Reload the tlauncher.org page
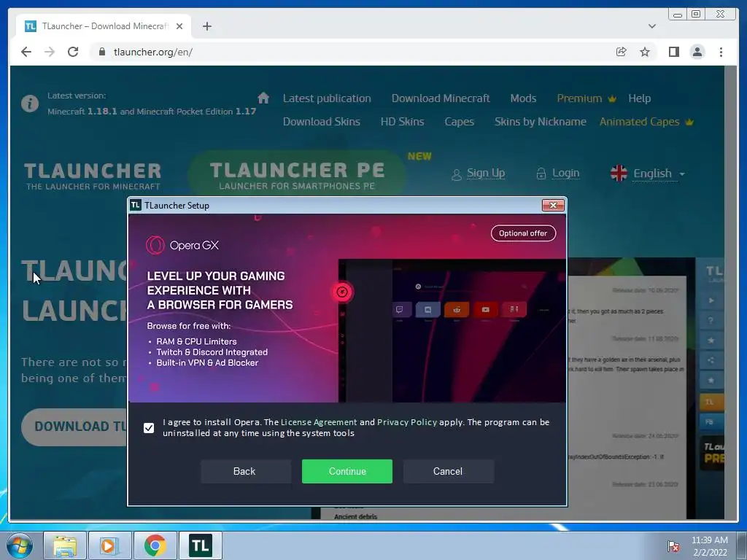Viewport: 747px width, 560px height. (73, 52)
